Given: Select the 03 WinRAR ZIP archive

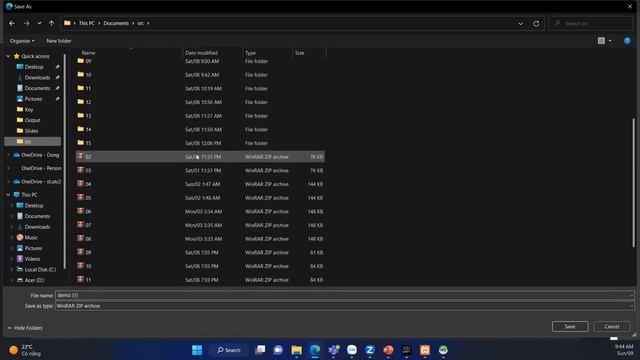Looking at the screenshot, I should (x=200, y=171).
